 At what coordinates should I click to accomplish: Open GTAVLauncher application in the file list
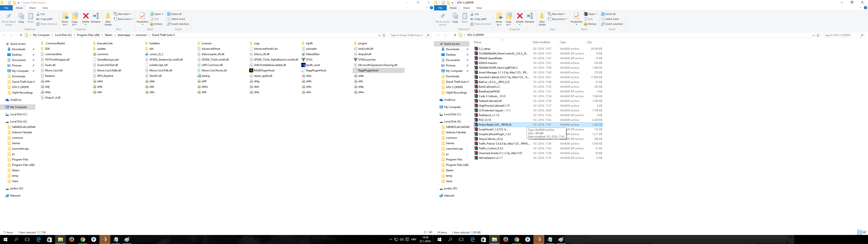367,60
